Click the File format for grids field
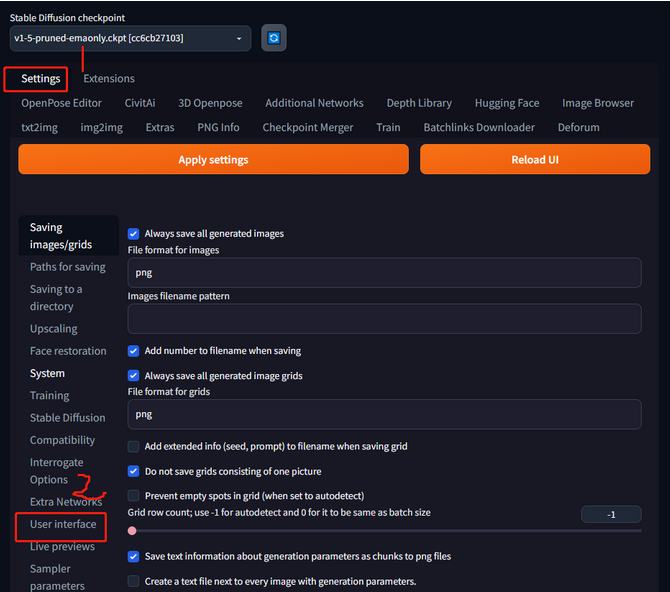Viewport: 670px width, 592px height. [384, 414]
